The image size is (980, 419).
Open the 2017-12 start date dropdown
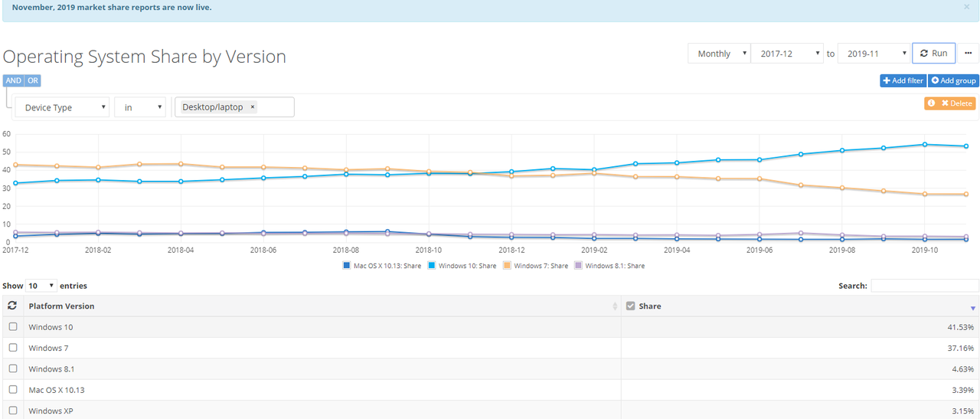pos(787,54)
